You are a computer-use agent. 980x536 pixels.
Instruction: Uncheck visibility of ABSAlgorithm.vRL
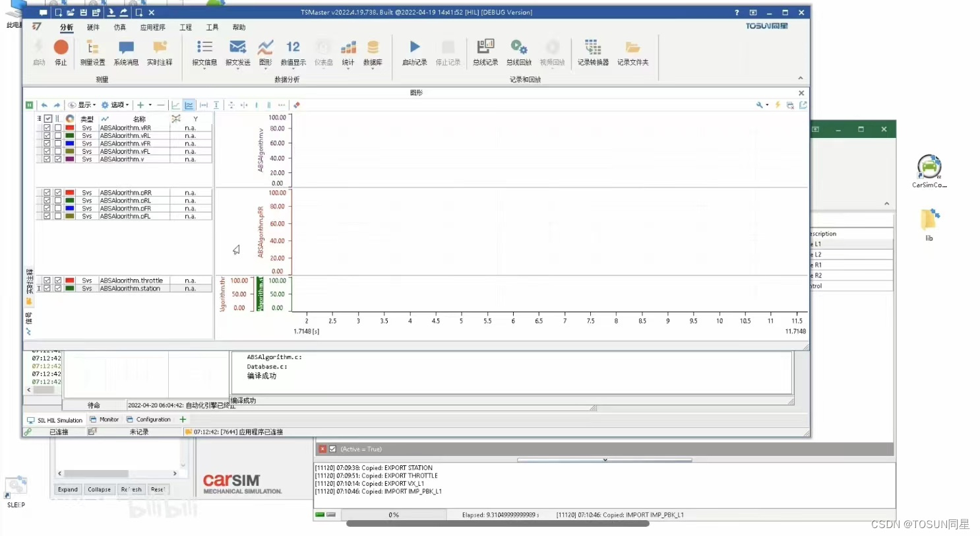click(x=47, y=135)
